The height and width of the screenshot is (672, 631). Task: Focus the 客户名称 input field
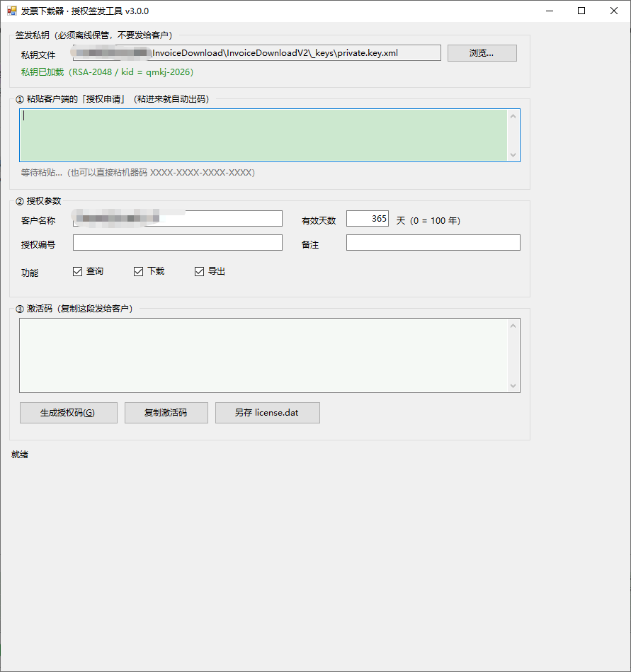coord(178,219)
